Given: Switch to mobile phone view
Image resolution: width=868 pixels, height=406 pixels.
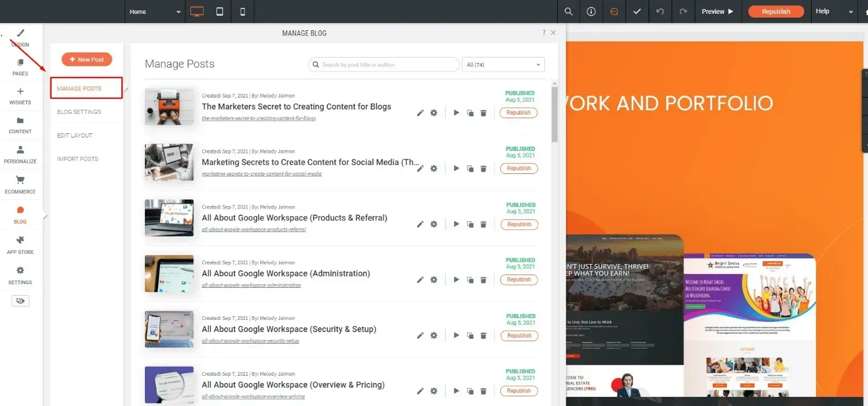Looking at the screenshot, I should (242, 12).
